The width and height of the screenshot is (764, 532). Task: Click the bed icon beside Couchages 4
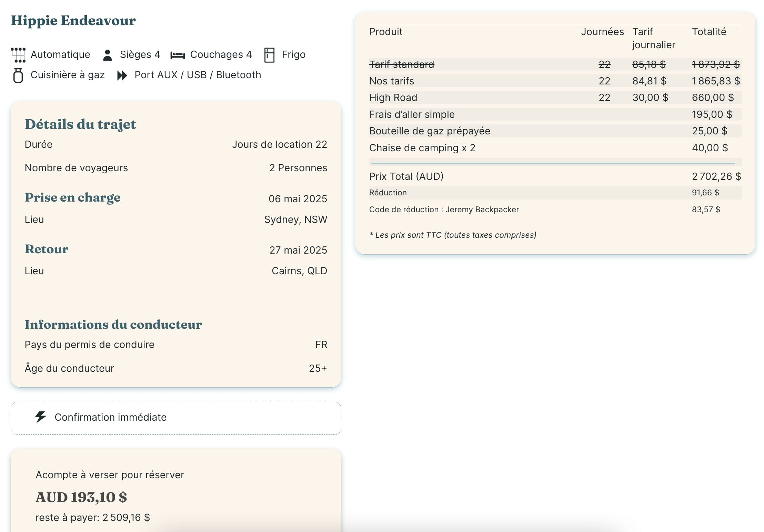(x=178, y=55)
